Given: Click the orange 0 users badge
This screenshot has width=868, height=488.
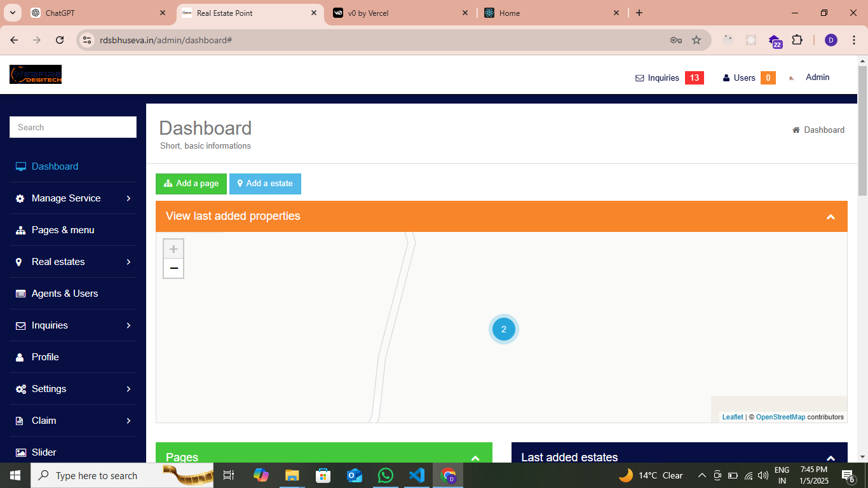Looking at the screenshot, I should point(768,78).
